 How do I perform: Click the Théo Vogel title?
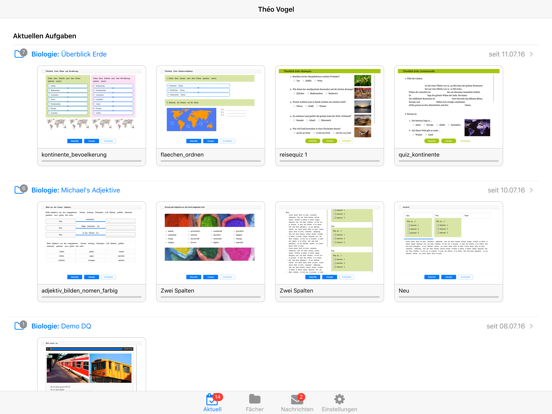(x=276, y=10)
